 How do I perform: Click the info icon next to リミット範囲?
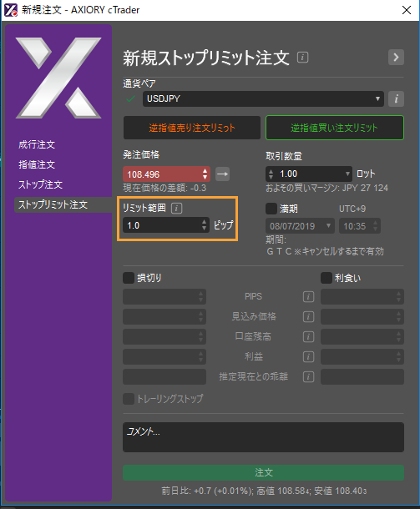click(x=177, y=208)
